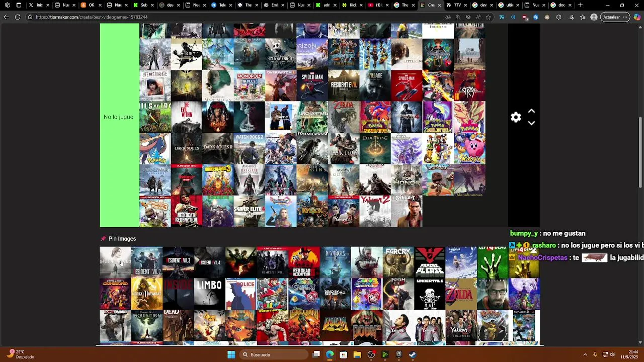Select Watch Dogs 2 in the tier row
This screenshot has height=362, width=644.
[249, 148]
